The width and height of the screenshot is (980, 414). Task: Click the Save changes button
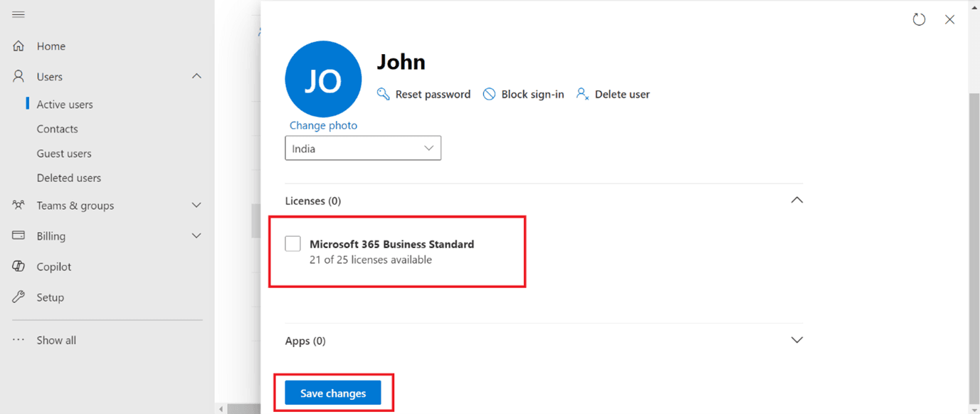[332, 392]
